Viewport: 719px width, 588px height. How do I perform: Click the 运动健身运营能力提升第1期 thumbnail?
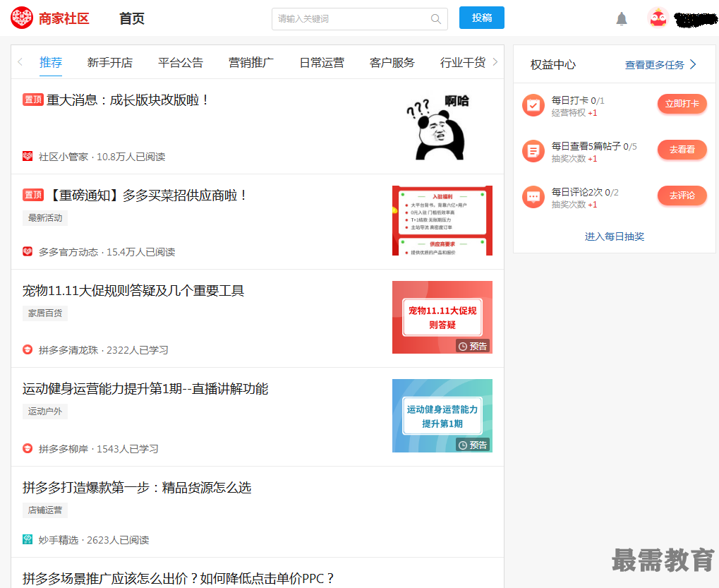pos(442,416)
